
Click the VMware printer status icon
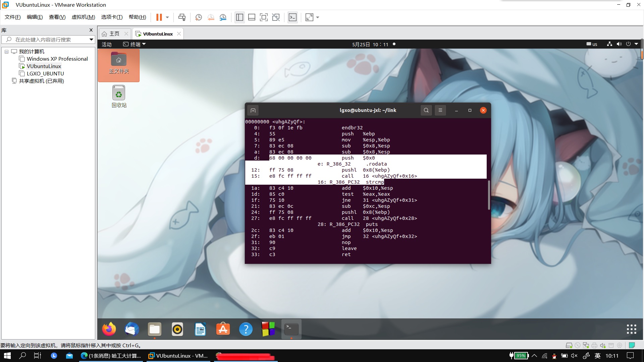594,345
